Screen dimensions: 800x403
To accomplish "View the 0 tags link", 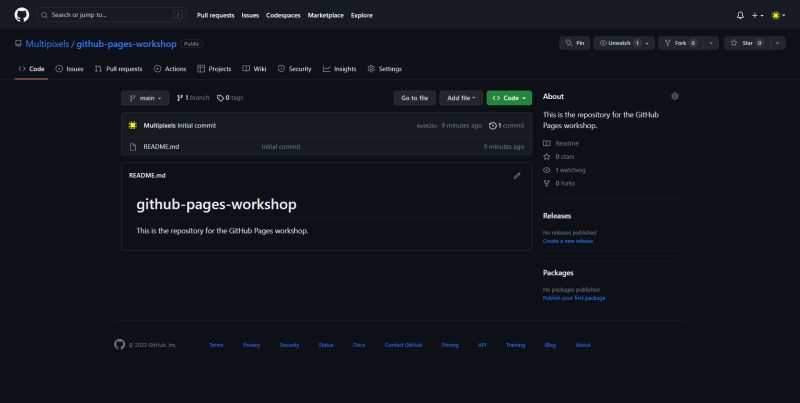I will pos(230,98).
